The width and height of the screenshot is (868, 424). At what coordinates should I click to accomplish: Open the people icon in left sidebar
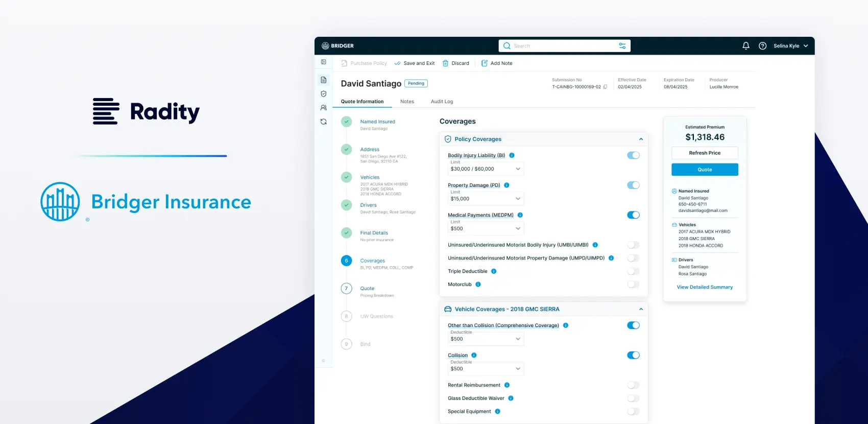(x=323, y=108)
